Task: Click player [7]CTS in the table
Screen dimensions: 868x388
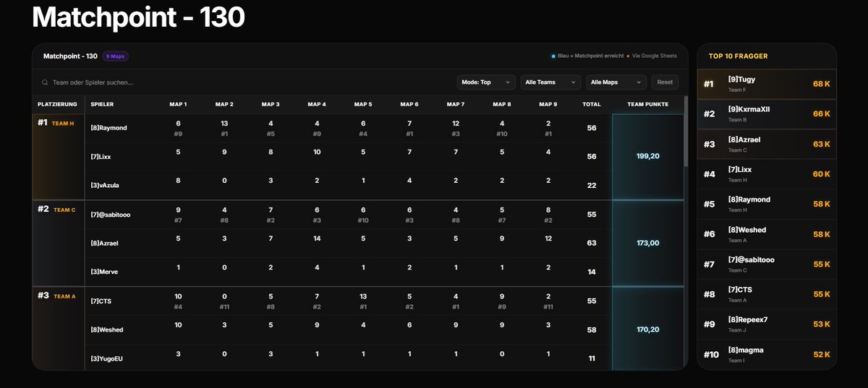Action: (x=101, y=301)
